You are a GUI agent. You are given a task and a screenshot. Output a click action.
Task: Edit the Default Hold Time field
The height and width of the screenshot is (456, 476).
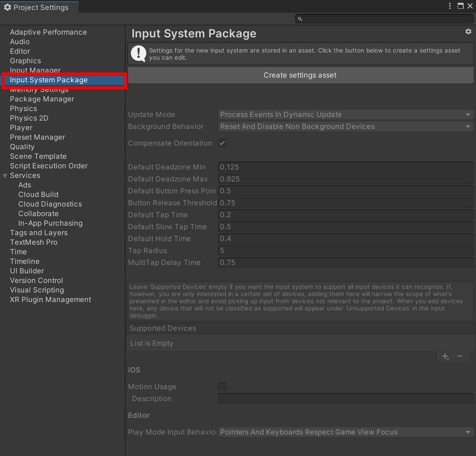346,238
